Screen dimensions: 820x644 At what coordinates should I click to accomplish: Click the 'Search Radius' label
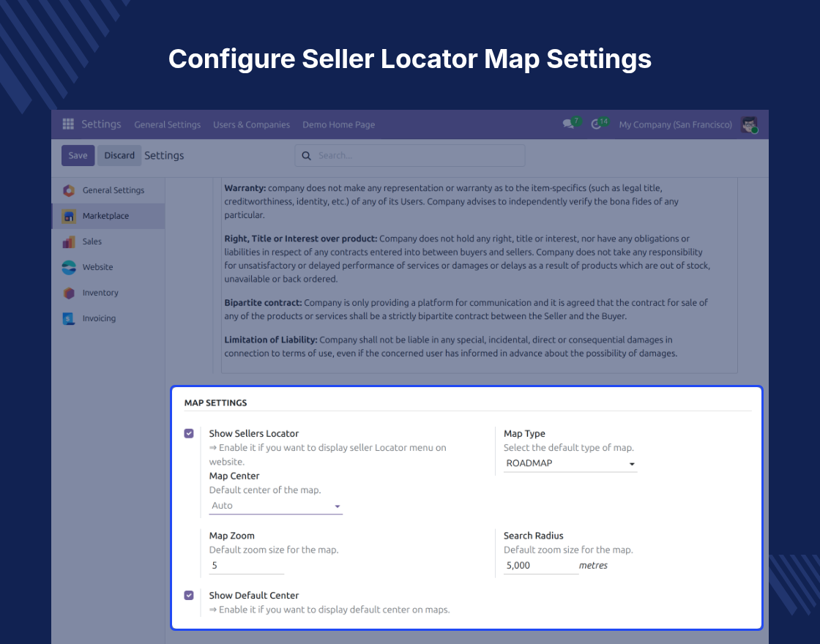point(533,536)
